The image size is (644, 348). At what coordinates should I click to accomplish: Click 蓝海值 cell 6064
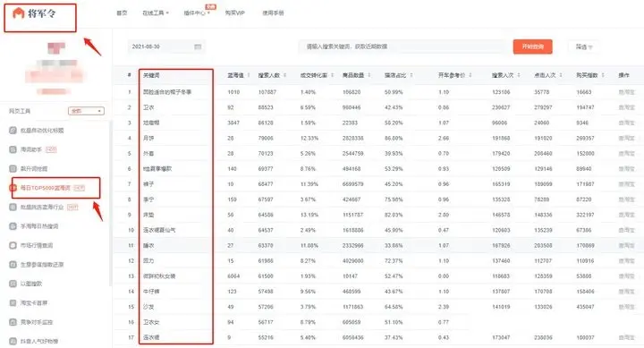click(x=233, y=276)
